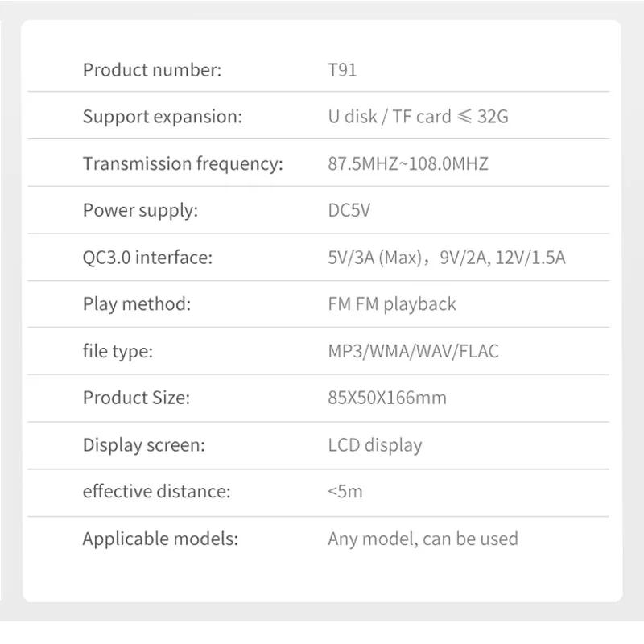644x644 pixels.
Task: Click the 'file type:' label
Action: (x=118, y=351)
